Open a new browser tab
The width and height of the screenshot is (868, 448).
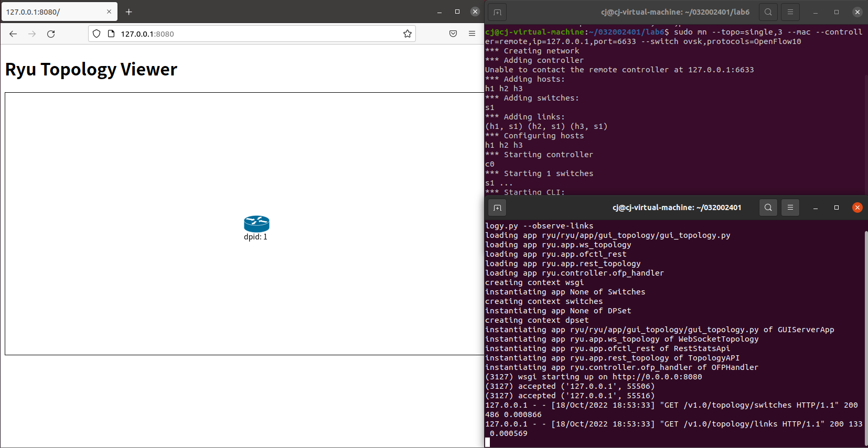[x=129, y=12]
